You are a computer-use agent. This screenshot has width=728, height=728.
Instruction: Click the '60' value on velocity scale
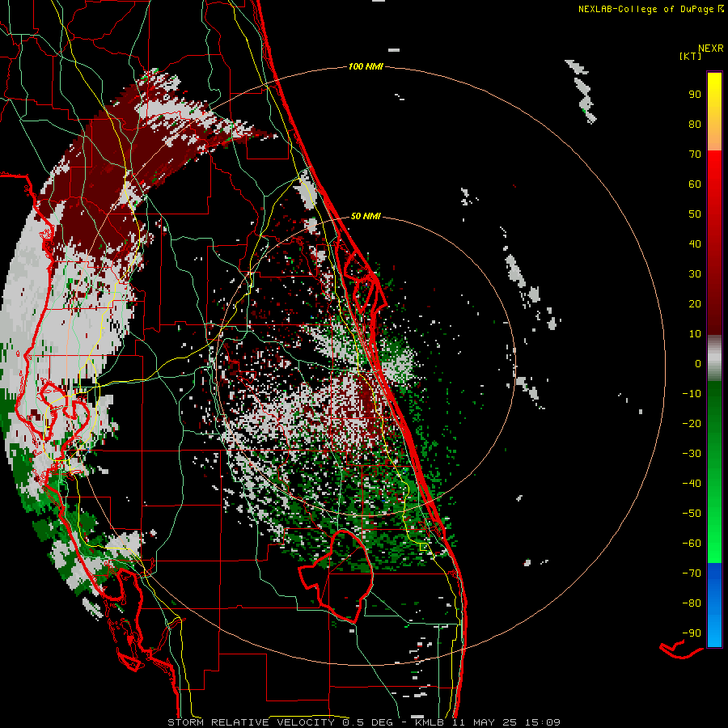point(695,184)
